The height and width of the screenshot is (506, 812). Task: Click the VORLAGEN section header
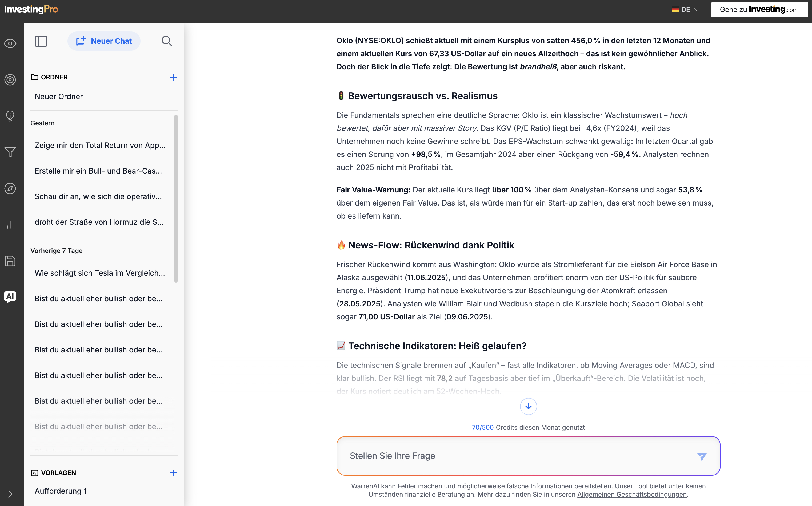(x=54, y=473)
